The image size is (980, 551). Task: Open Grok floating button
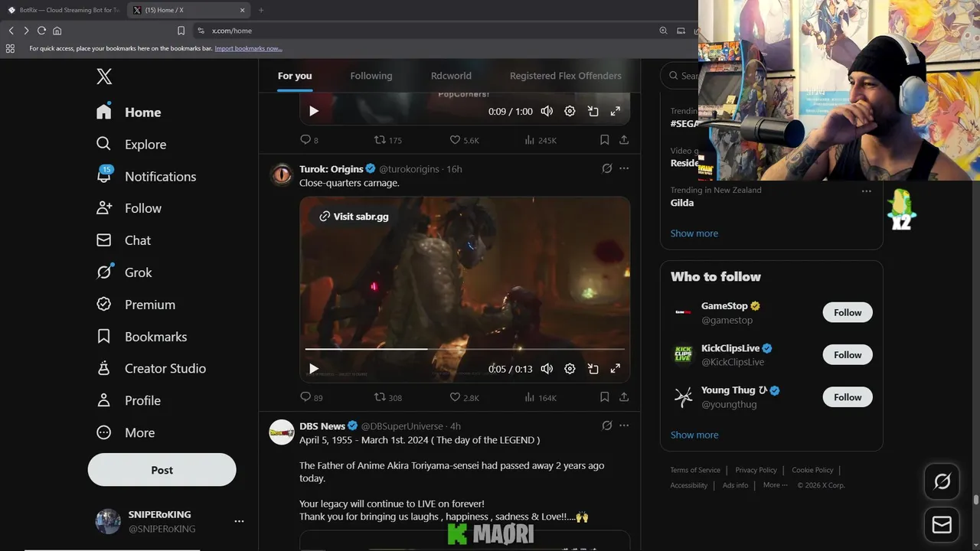pos(942,481)
